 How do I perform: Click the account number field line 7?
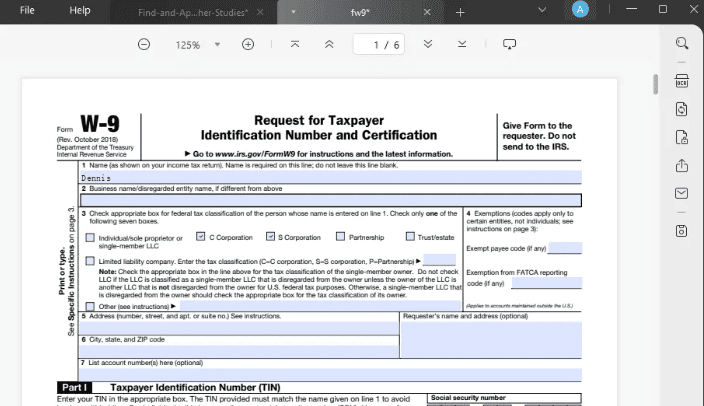(x=331, y=375)
